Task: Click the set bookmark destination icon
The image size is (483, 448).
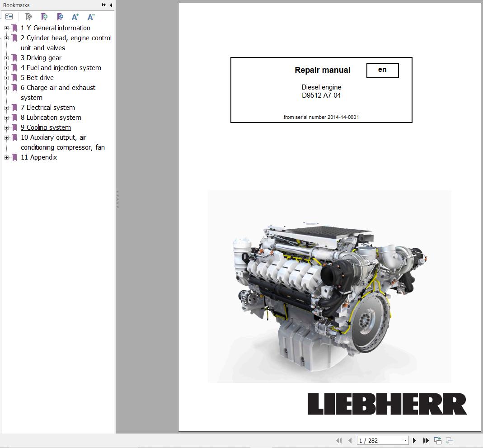Action: click(x=60, y=17)
